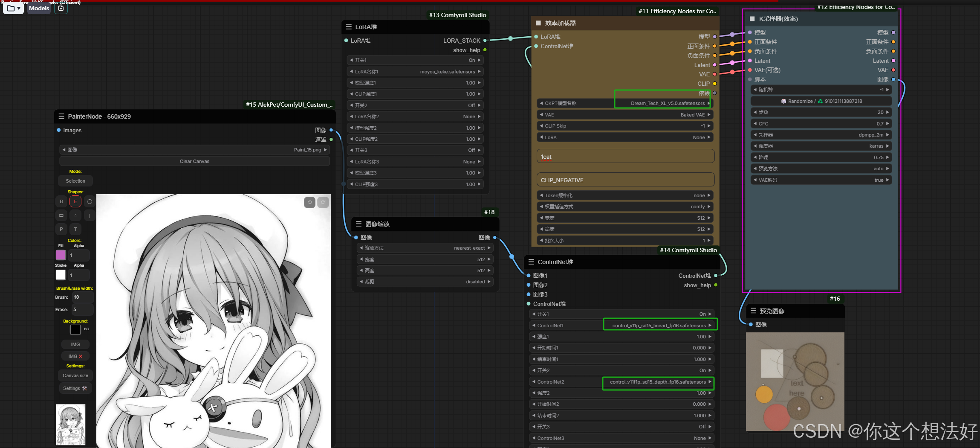Screen dimensions: 980x448
Task: Select the E erase shape tool
Action: point(75,201)
